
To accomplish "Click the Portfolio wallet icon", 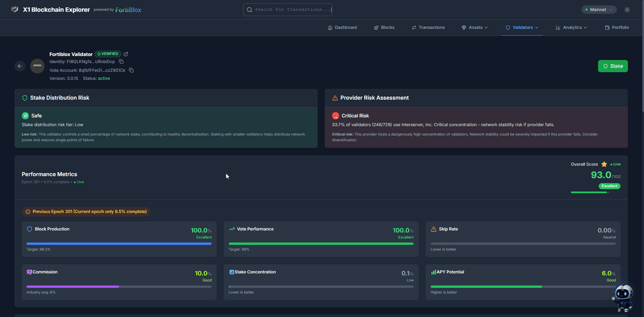I will [x=607, y=28].
